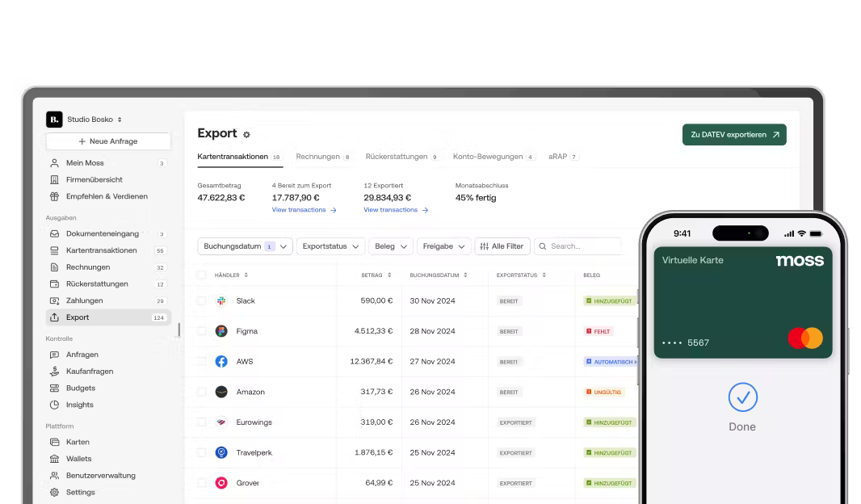
Task: Open Export in the sidebar menu
Action: point(109,317)
